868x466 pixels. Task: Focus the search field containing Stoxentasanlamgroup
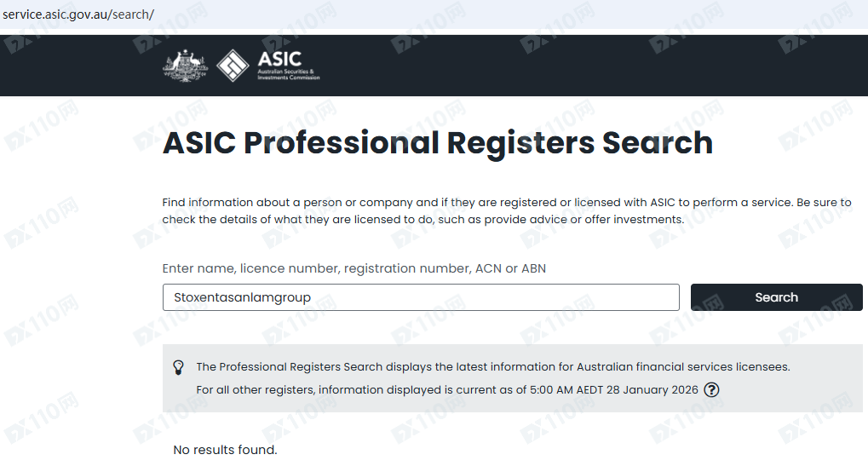coord(421,297)
